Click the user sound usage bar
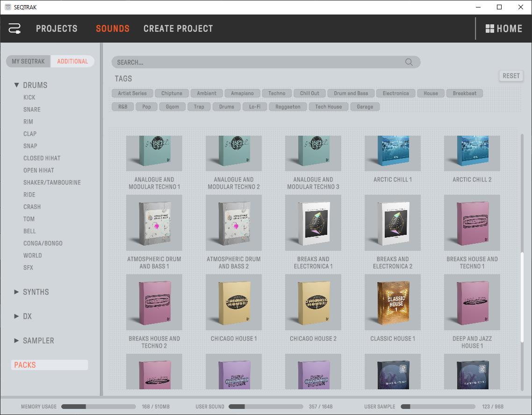 pyautogui.click(x=266, y=407)
